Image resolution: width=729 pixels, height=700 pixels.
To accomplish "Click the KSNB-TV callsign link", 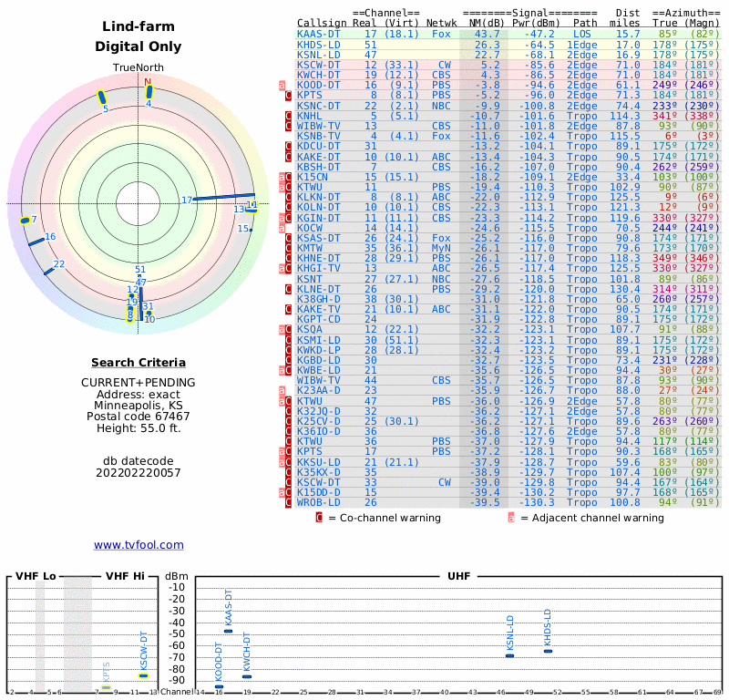I will point(318,137).
